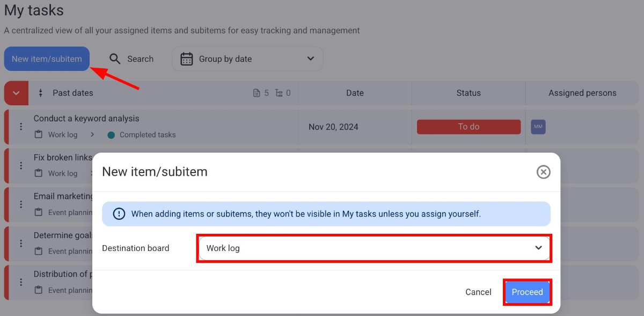
Task: Open three-dot menu for Conduct a keyword analysis
Action: (21, 127)
